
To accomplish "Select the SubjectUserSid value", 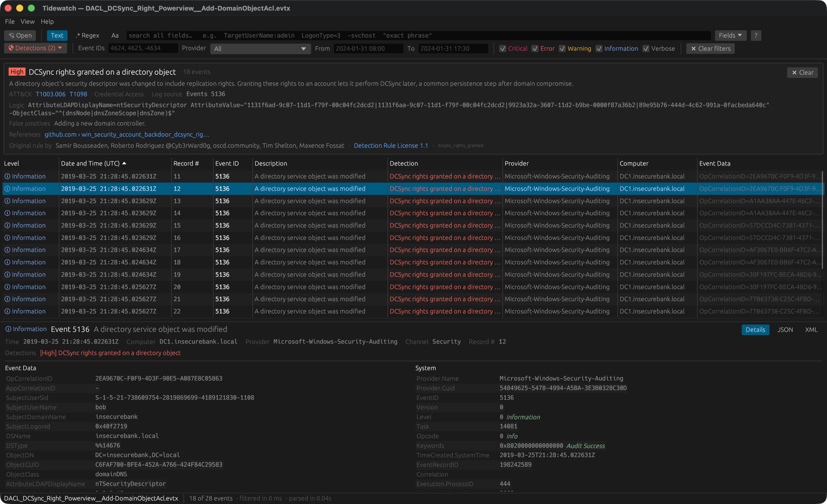I will pos(175,398).
